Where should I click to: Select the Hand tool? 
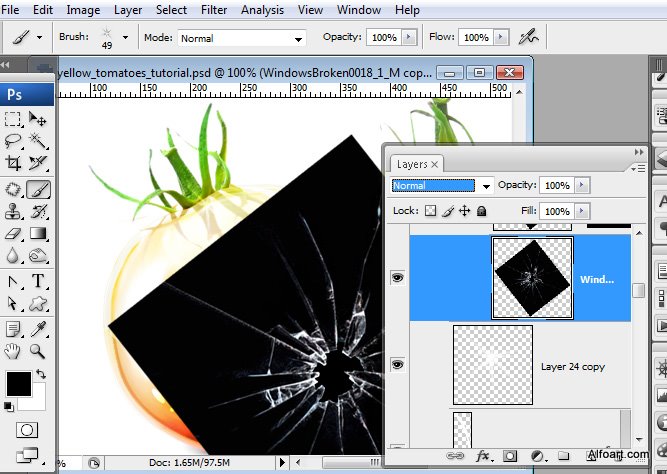coord(14,350)
